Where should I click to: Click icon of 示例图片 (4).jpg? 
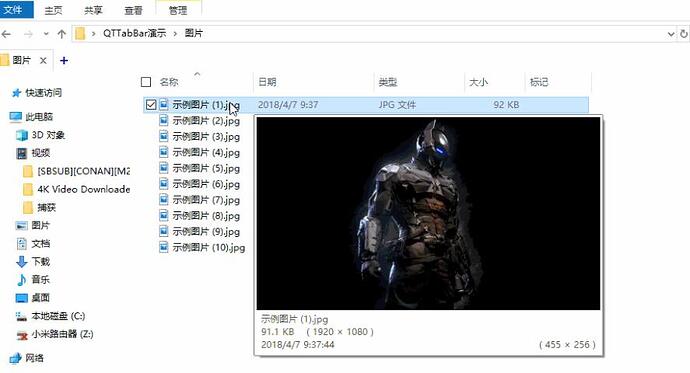[x=164, y=152]
